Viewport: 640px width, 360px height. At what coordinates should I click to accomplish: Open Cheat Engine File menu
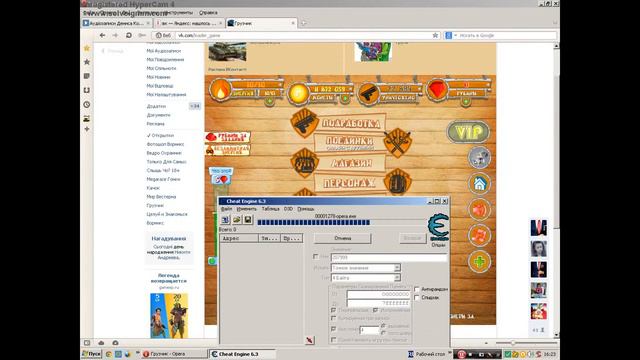[x=226, y=209]
